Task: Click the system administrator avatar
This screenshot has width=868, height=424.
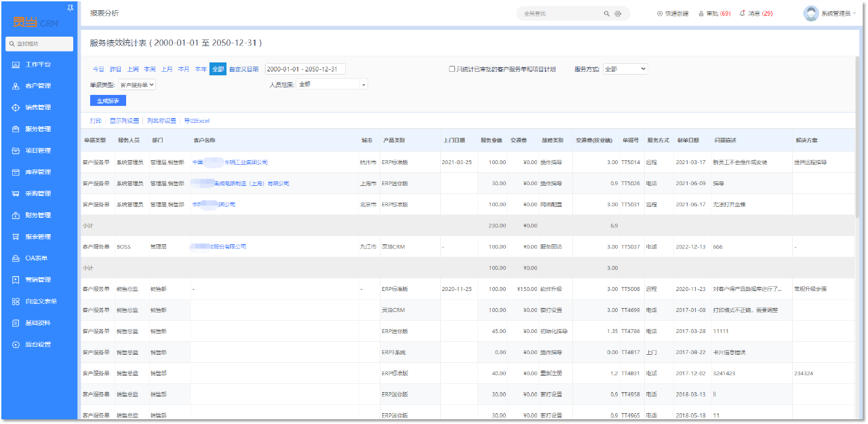Action: coord(810,14)
